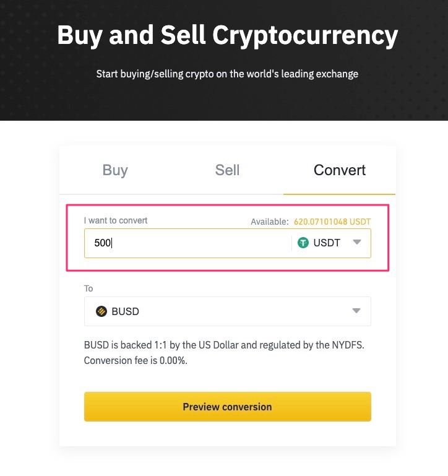Viewport: 448px width, 476px height.
Task: Click the BUSD backed 1:1 description text
Action: (x=223, y=345)
